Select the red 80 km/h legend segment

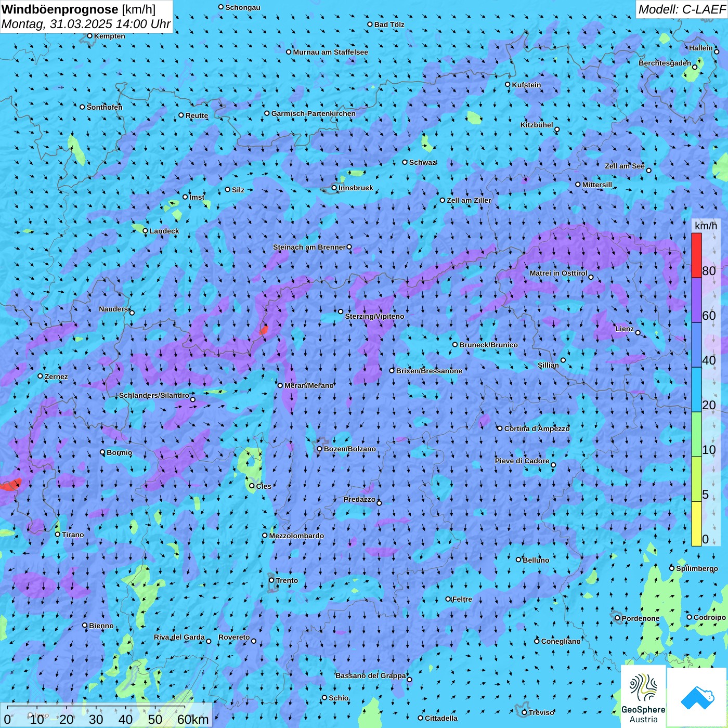click(696, 255)
